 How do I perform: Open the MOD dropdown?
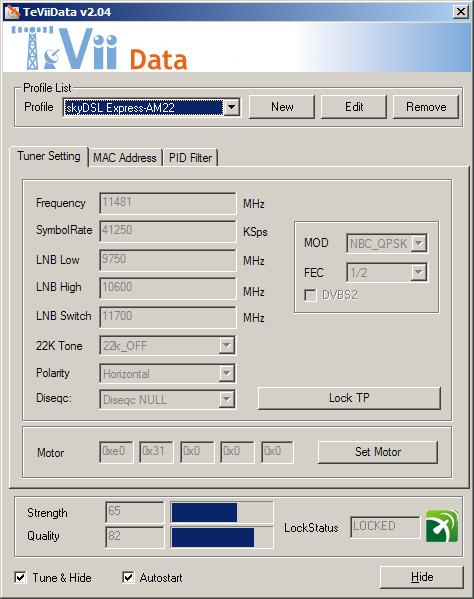click(419, 243)
